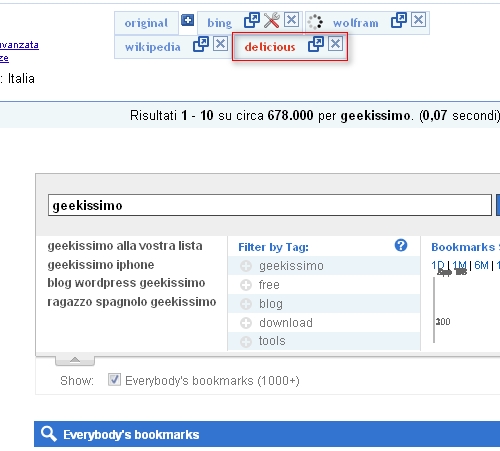Open bing results in new window icon
Screen dimensions: 500x451
click(x=252, y=20)
